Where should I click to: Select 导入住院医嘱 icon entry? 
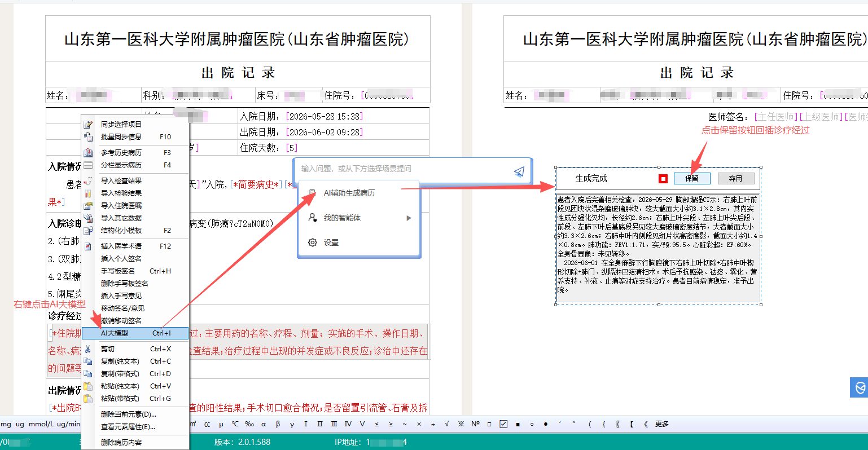88,205
